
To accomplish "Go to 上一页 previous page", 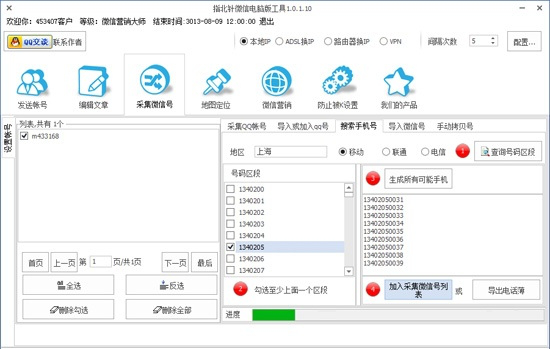I will click(64, 262).
